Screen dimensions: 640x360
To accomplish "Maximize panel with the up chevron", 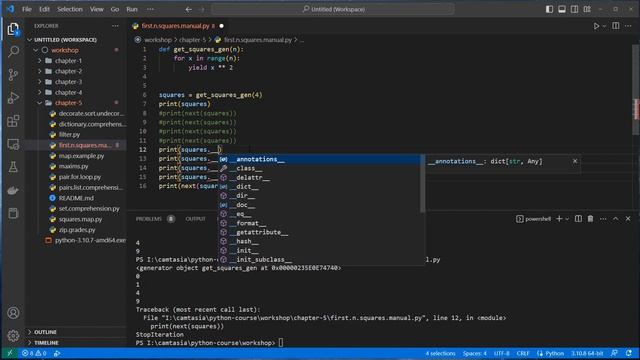I will [616, 219].
